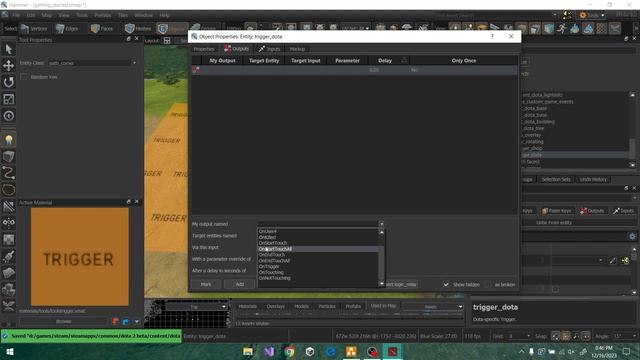
Task: Open the Top view dropdown under the 2D viewport
Action: point(196,307)
